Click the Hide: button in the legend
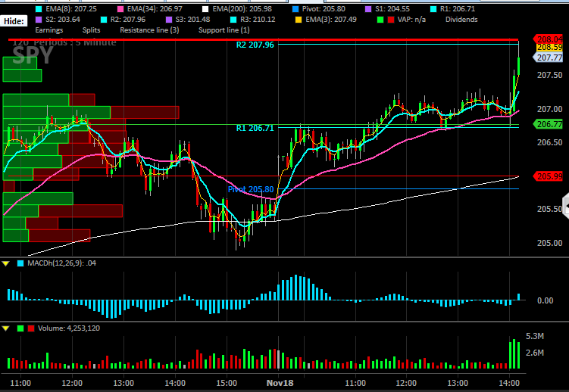Image resolution: width=569 pixels, height=392 pixels. [14, 21]
